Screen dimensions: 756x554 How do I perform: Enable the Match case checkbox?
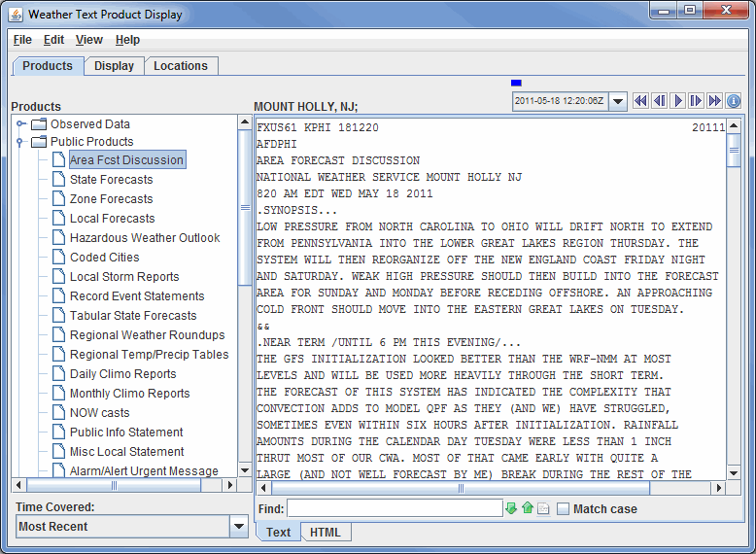coord(564,508)
